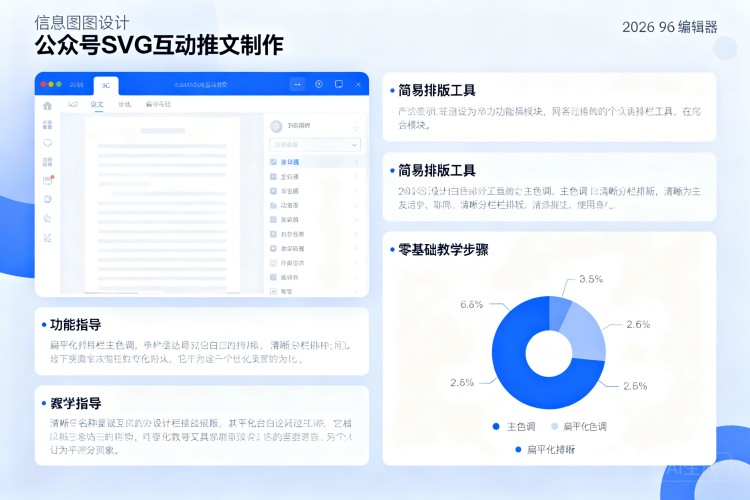Open the ellipsis button in blue title bar

(298, 84)
